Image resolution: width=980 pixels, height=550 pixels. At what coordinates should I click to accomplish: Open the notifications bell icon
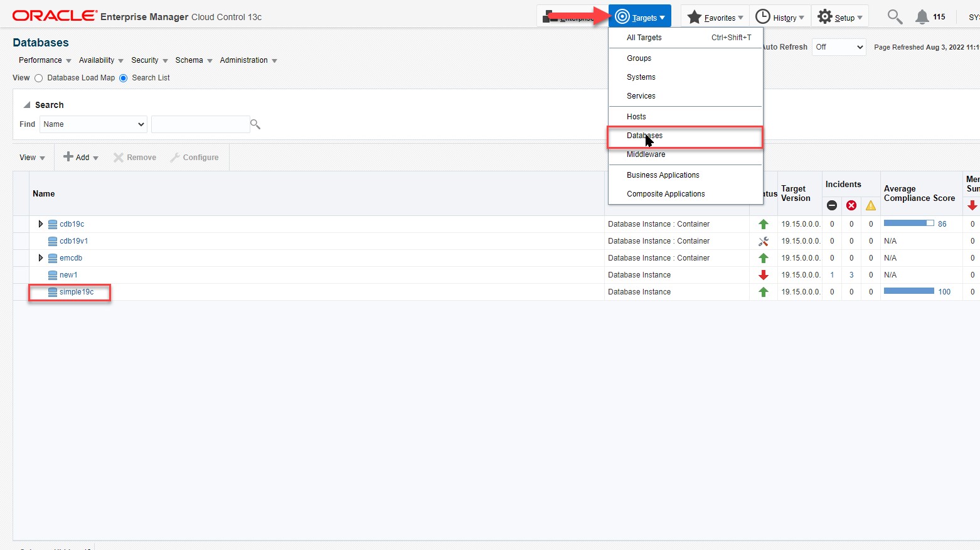[922, 17]
